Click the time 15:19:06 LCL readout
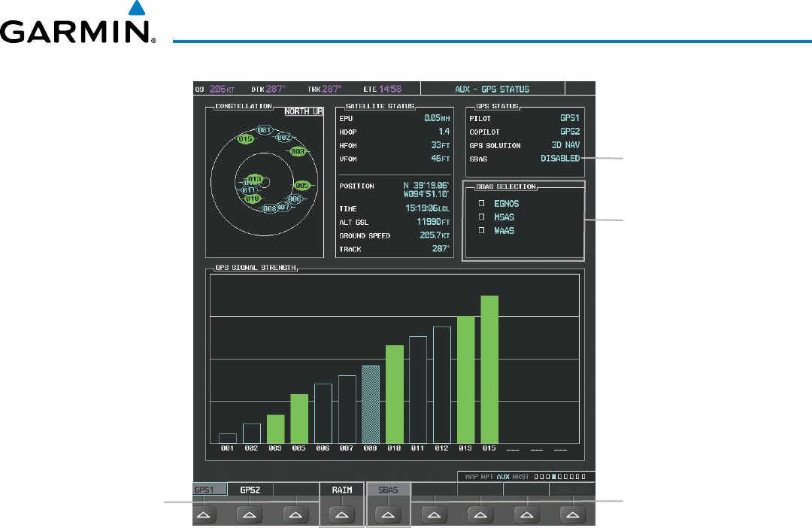812x528 pixels. click(427, 208)
